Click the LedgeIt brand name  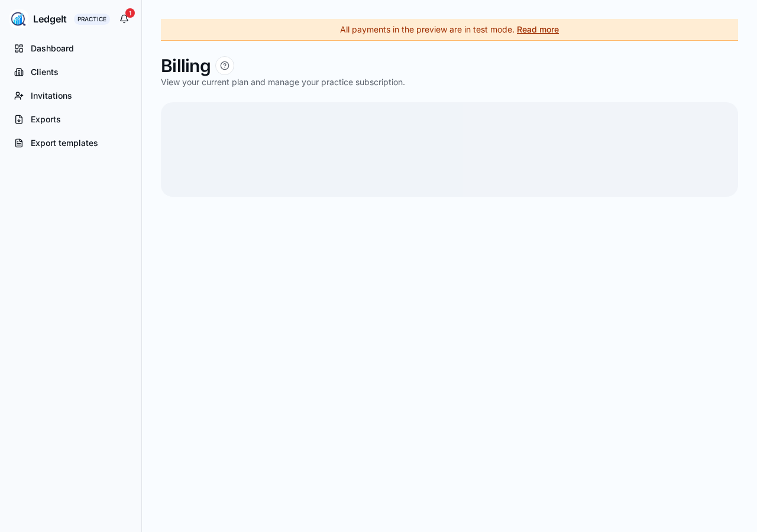[50, 19]
